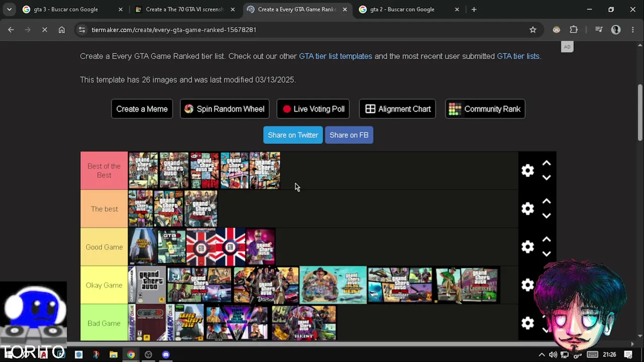
Task: Open the 'GTA tier list templates' link
Action: [x=336, y=56]
